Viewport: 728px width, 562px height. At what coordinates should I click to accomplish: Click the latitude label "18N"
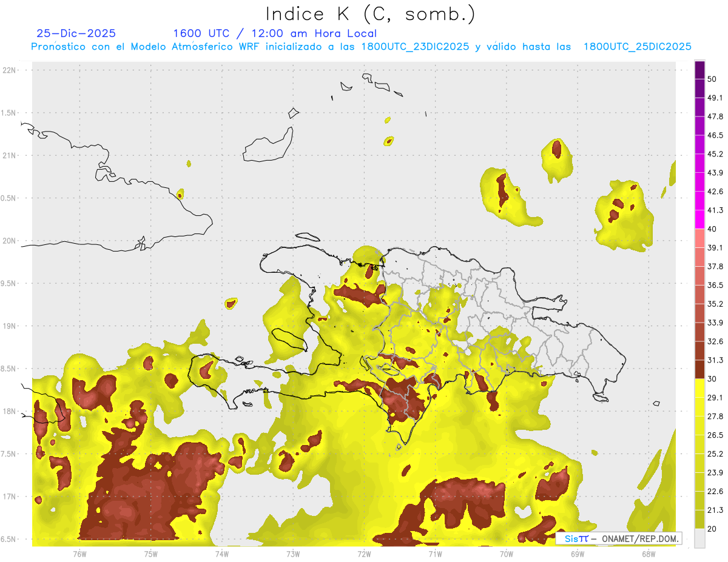tap(9, 412)
